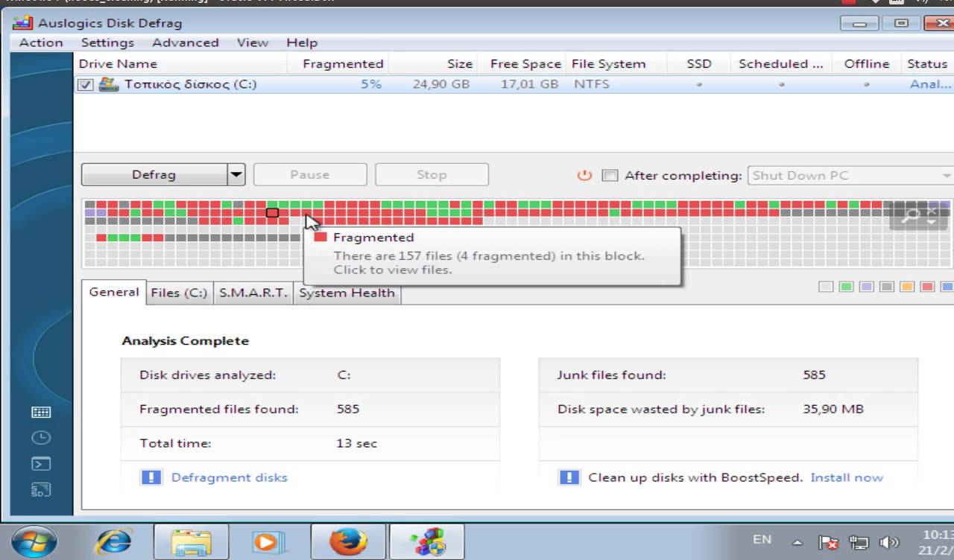
Task: Open the Help menu
Action: pyautogui.click(x=302, y=42)
